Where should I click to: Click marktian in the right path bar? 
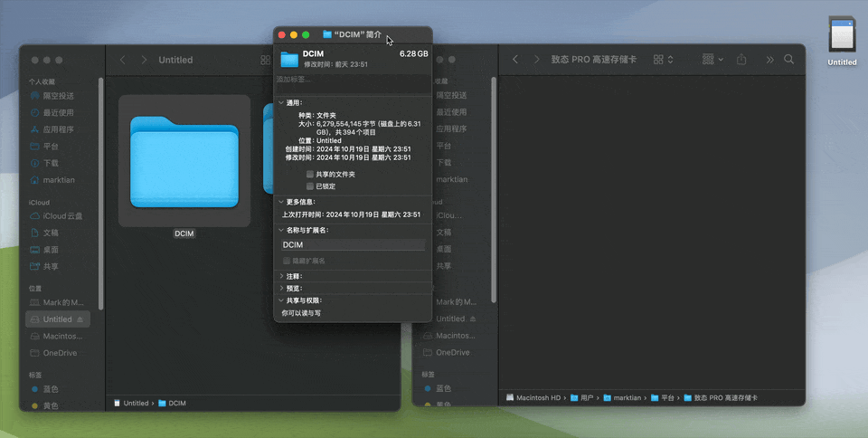tap(622, 397)
